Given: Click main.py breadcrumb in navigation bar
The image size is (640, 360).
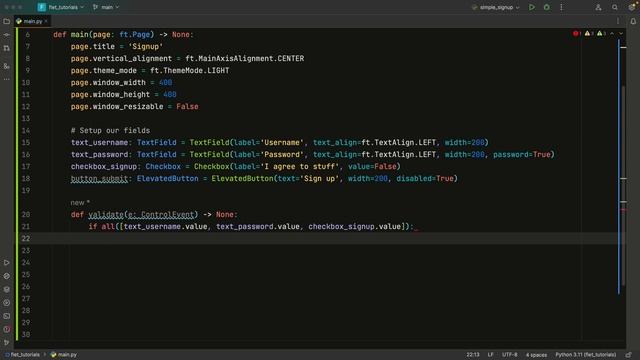Looking at the screenshot, I should pyautogui.click(x=64, y=355).
